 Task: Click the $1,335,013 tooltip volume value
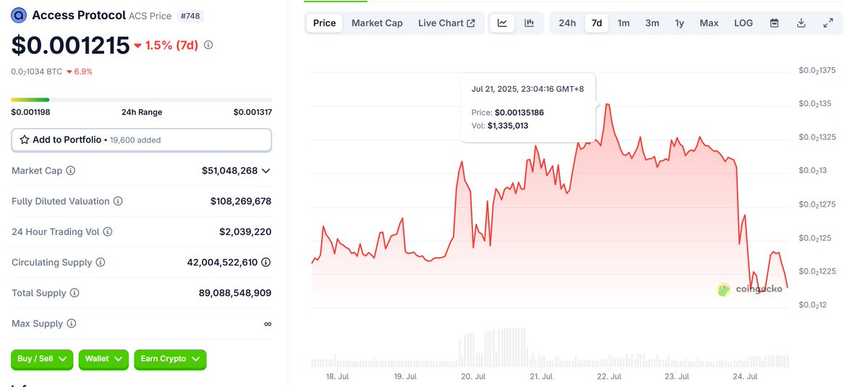508,126
